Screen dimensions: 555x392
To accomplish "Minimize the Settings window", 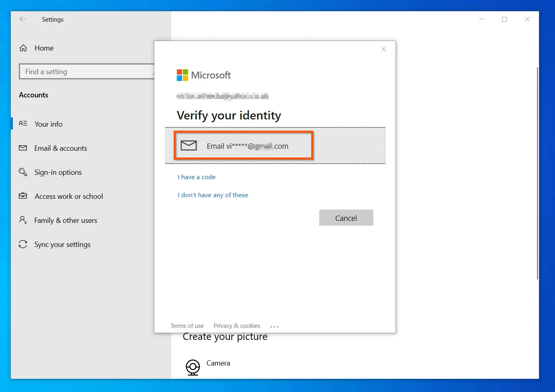I will [x=482, y=19].
